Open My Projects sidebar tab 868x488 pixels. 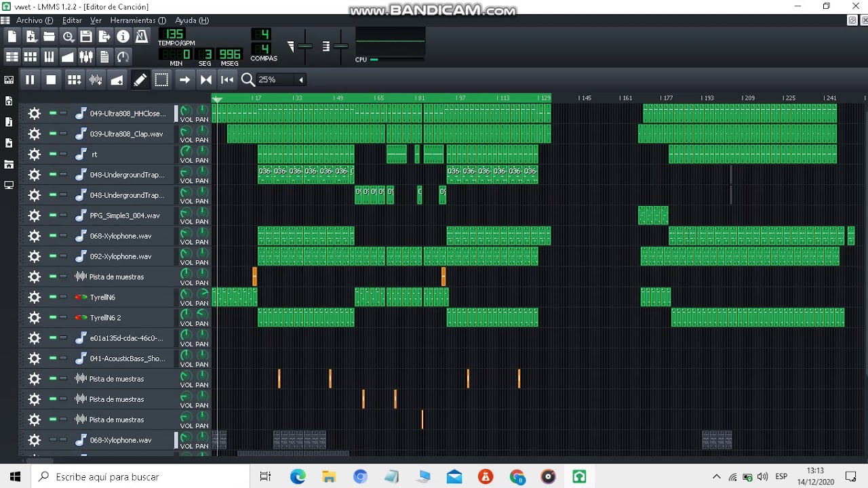[x=9, y=101]
